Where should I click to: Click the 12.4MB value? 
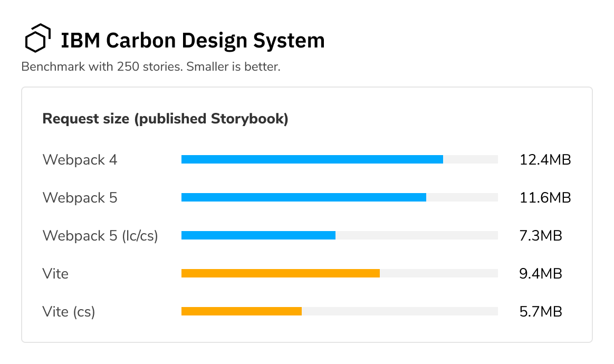(545, 160)
